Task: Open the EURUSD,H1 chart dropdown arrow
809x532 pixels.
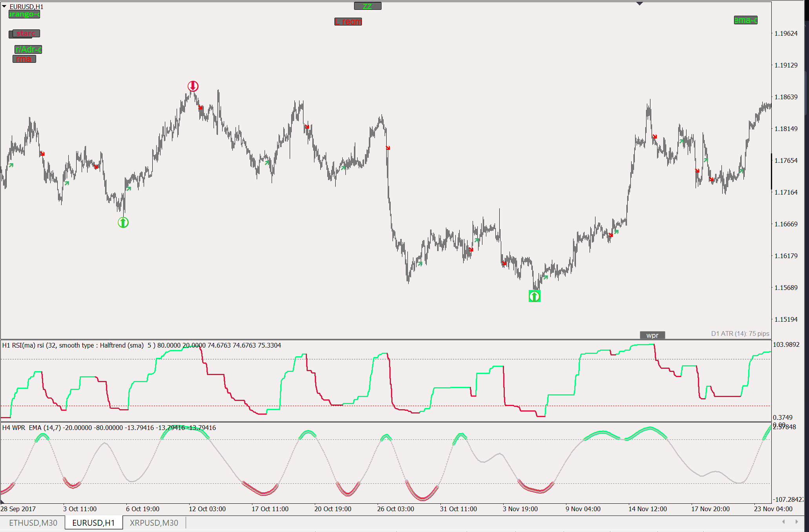Action: tap(4, 6)
